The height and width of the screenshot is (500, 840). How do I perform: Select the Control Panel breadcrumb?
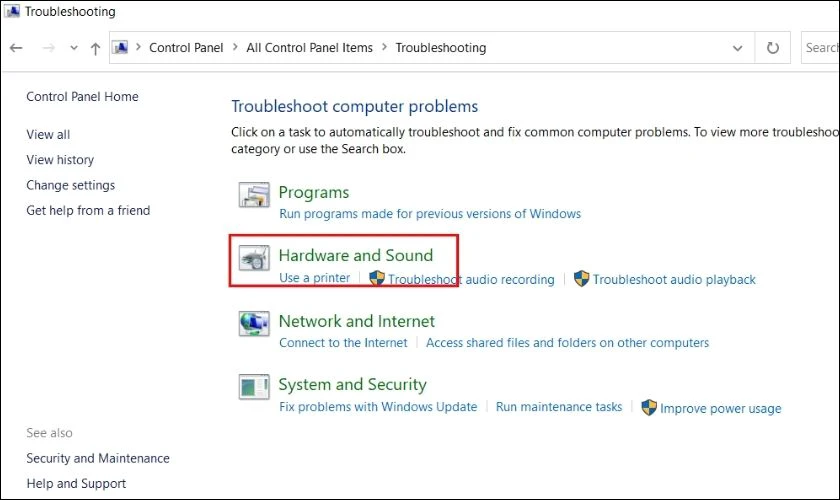coord(186,48)
